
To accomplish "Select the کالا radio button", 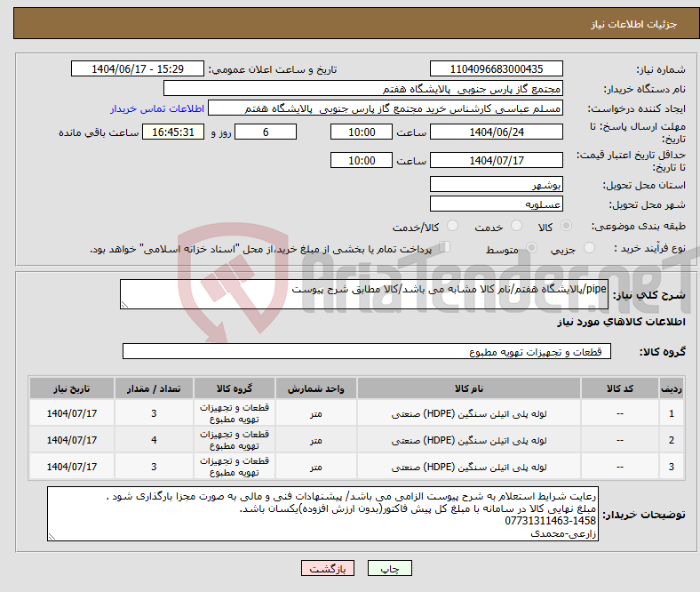I will (x=568, y=228).
